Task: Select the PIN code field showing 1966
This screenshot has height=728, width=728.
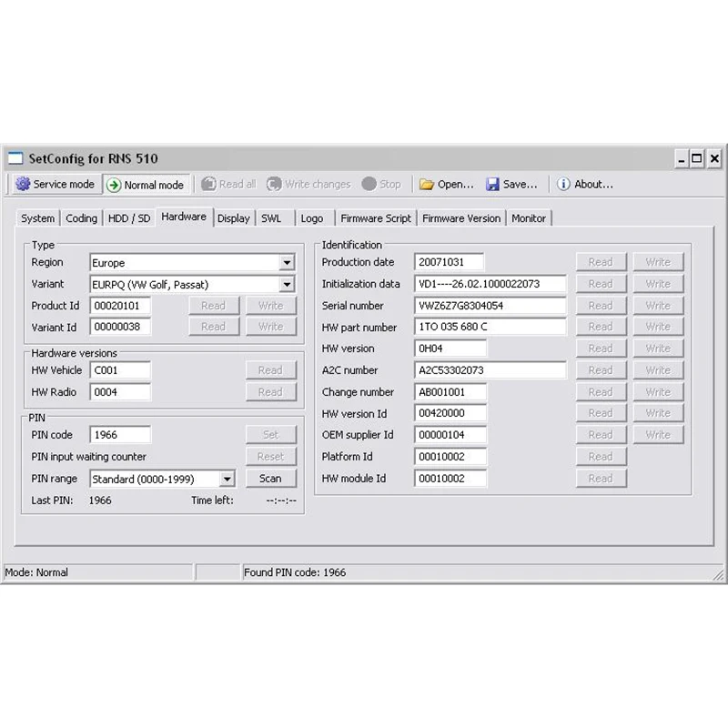Action: tap(121, 434)
